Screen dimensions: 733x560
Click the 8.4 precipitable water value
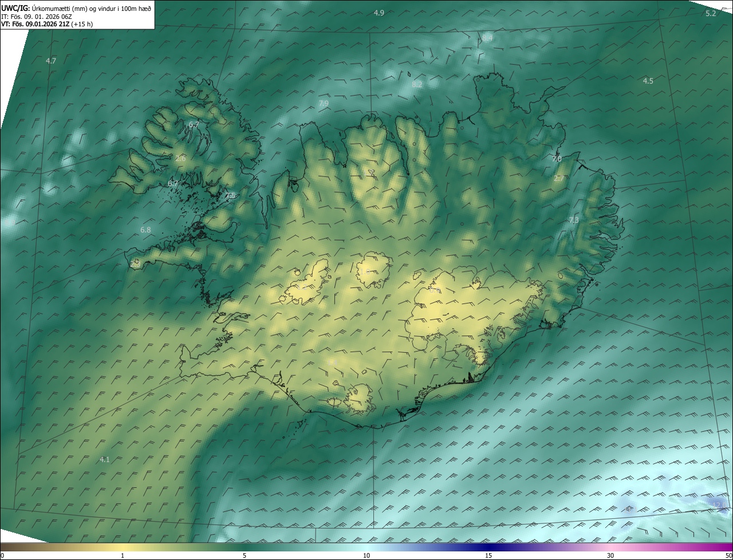(x=487, y=38)
